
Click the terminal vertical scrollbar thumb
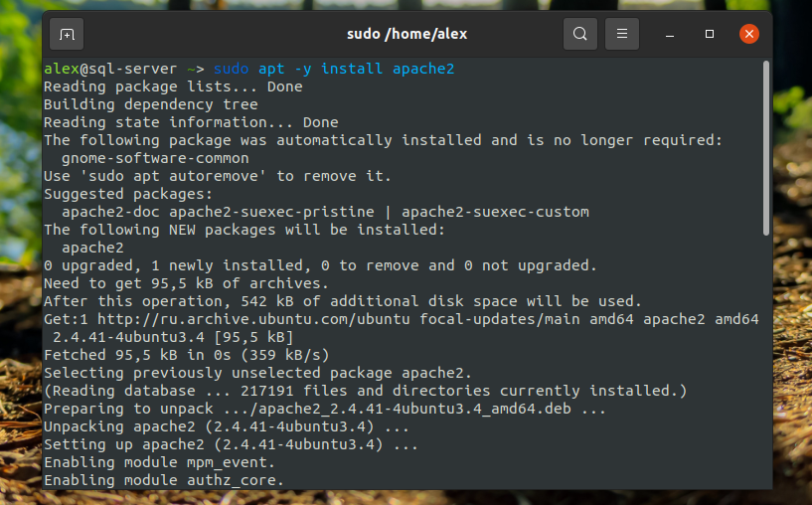point(766,148)
